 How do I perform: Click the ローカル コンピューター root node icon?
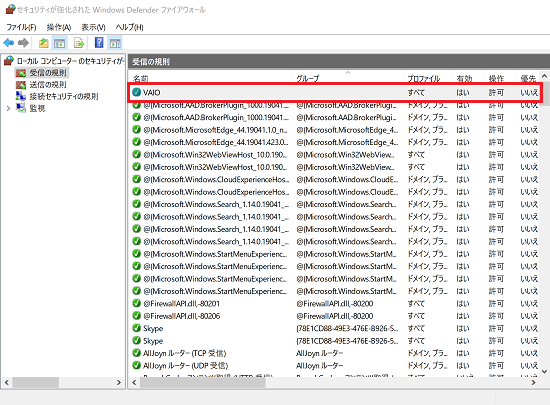tap(9, 61)
